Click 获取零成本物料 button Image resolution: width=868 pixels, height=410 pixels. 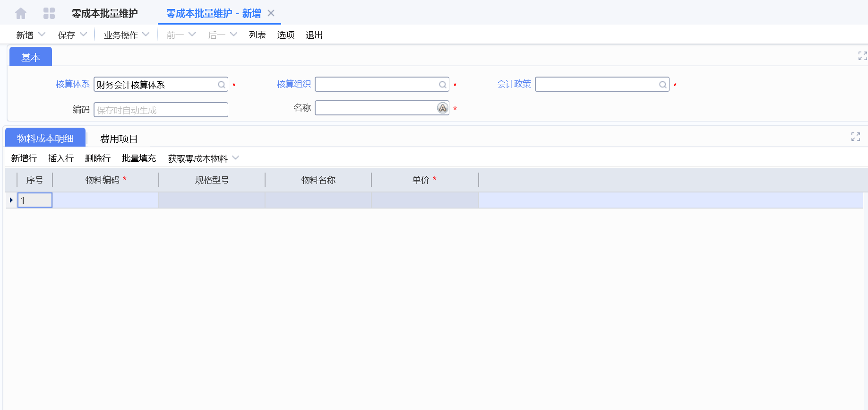pos(198,158)
